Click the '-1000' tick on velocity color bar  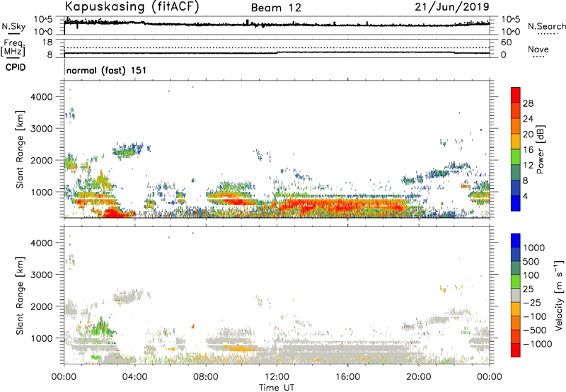538,344
